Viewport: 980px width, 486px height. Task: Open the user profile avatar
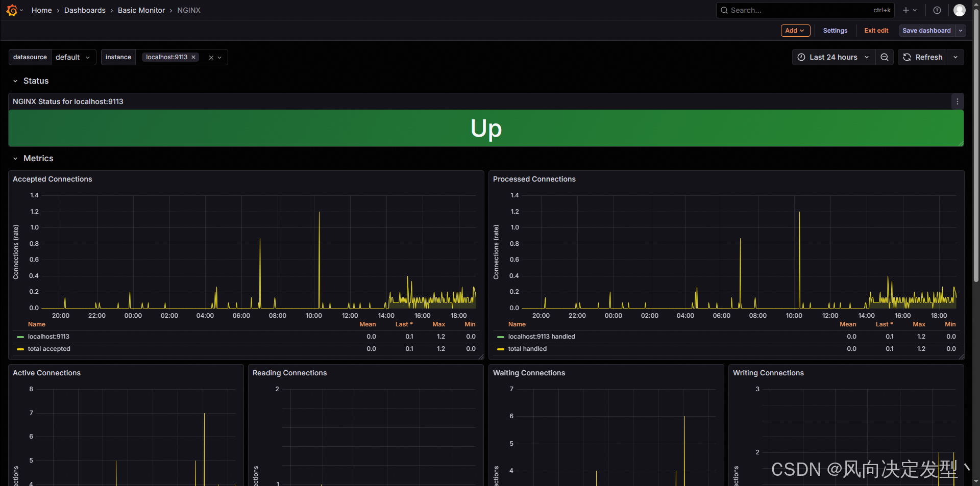point(960,10)
